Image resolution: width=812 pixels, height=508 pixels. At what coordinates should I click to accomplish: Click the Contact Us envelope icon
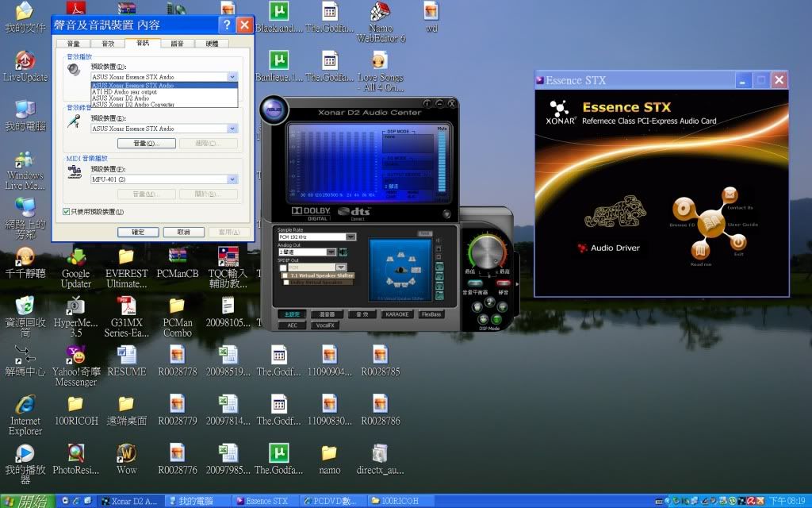click(730, 195)
